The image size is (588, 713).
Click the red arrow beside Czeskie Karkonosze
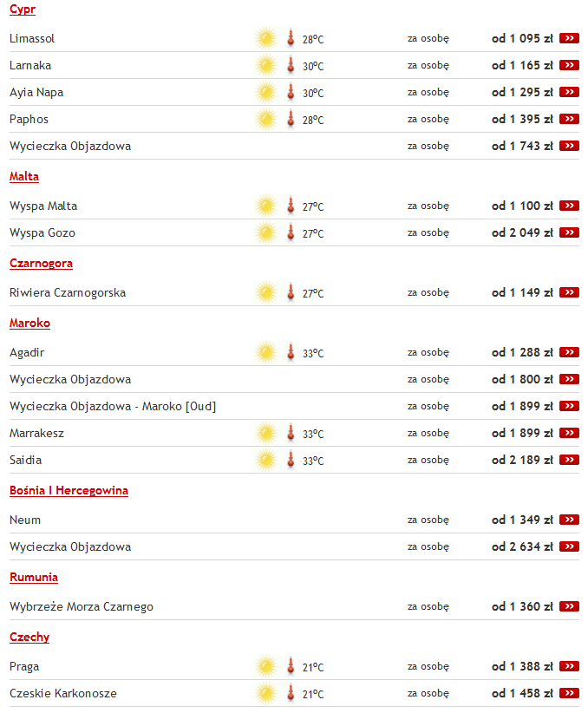click(x=569, y=693)
